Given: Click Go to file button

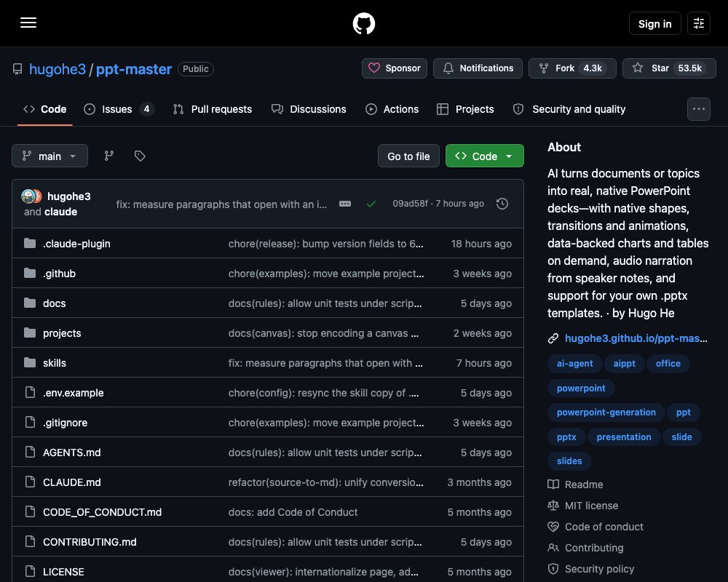Looking at the screenshot, I should pyautogui.click(x=408, y=156).
